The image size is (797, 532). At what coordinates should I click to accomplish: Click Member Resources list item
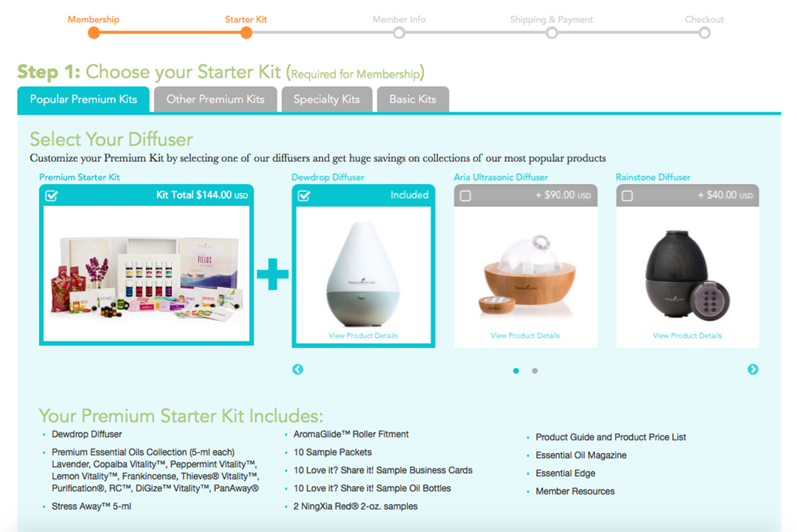click(575, 491)
